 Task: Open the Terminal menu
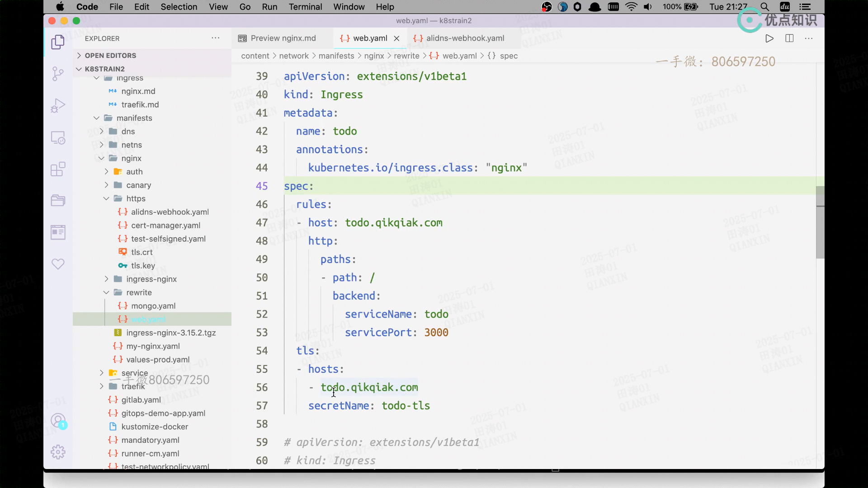pyautogui.click(x=305, y=7)
